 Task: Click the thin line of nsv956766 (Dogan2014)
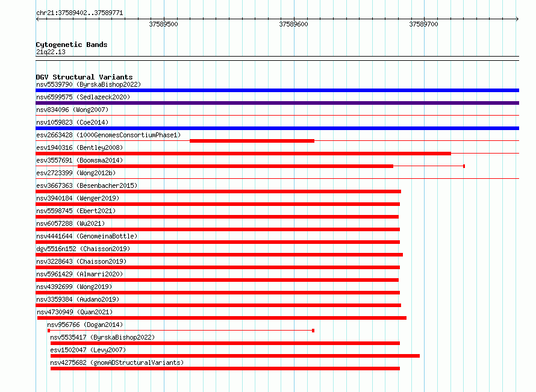pos(181,331)
